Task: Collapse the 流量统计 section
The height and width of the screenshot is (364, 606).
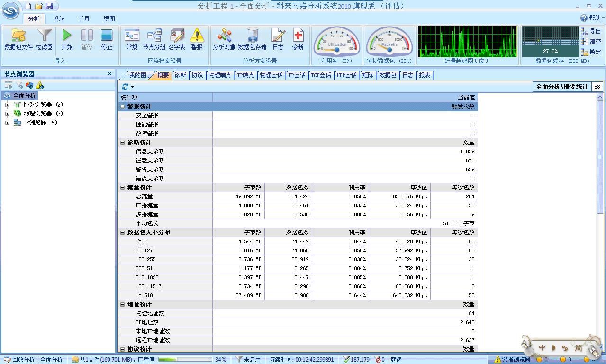Action: pyautogui.click(x=122, y=188)
